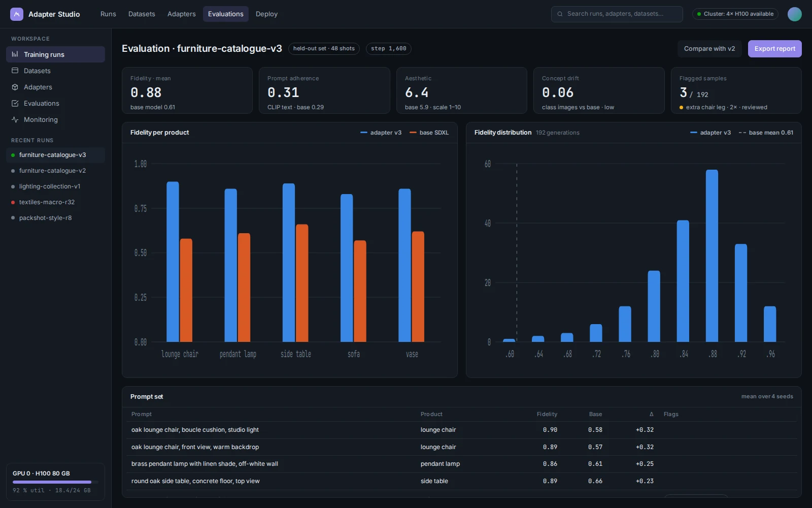Click the tallest .88 distribution bar
Screen dimensions: 812x508
712,256
